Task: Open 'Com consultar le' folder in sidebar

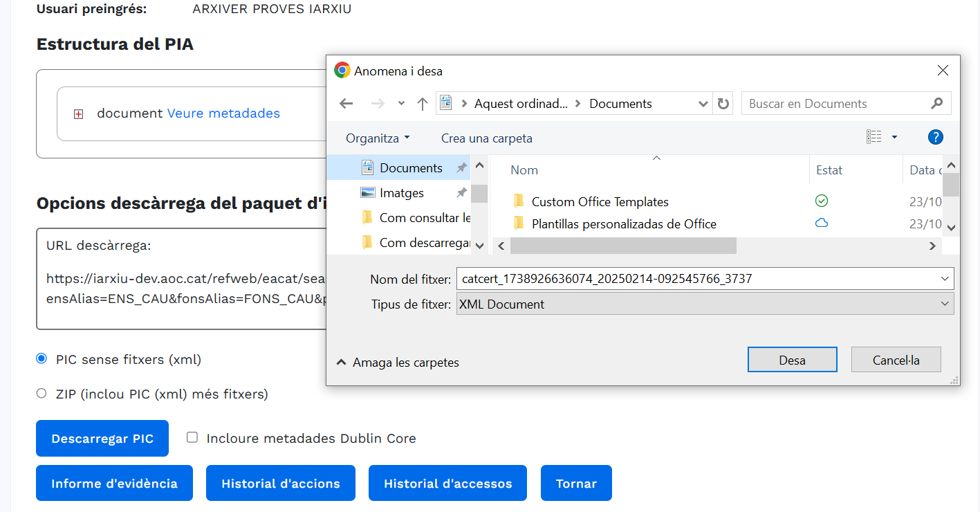Action: click(x=425, y=218)
